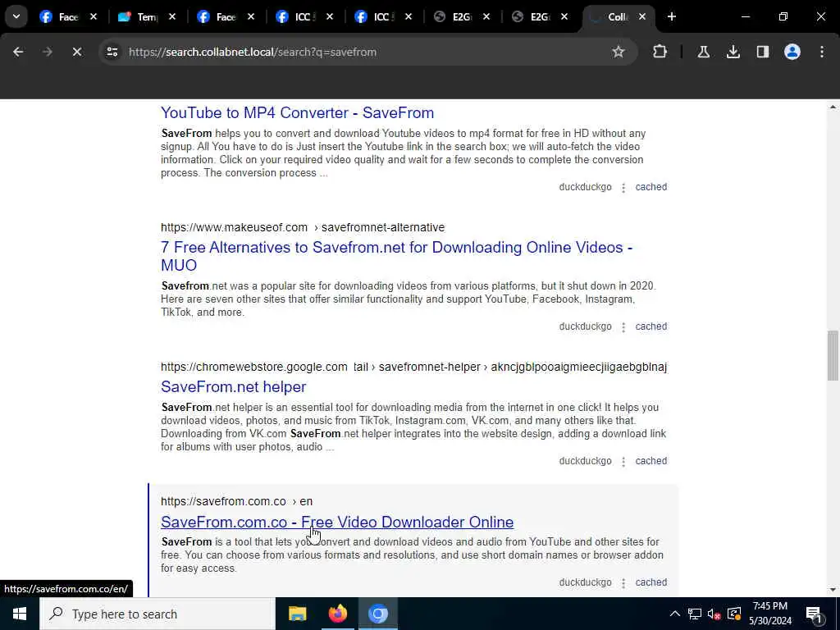Click the page vertical scrollbar thumb
The height and width of the screenshot is (630, 840).
(x=833, y=356)
